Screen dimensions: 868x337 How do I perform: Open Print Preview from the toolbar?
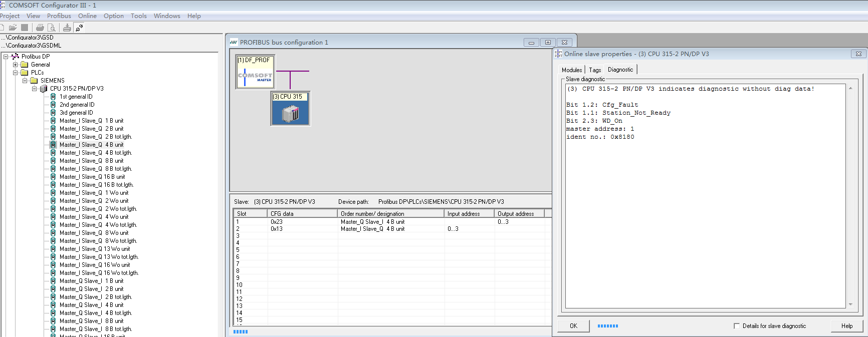click(52, 28)
